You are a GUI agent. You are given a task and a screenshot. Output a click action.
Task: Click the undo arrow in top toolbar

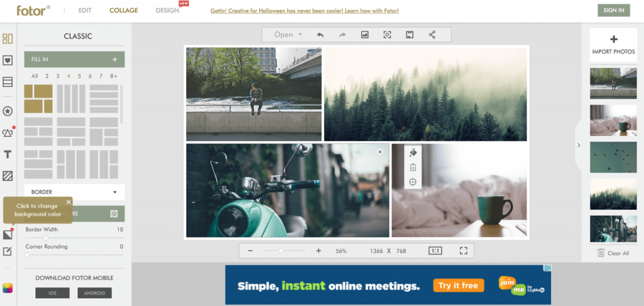coord(320,35)
